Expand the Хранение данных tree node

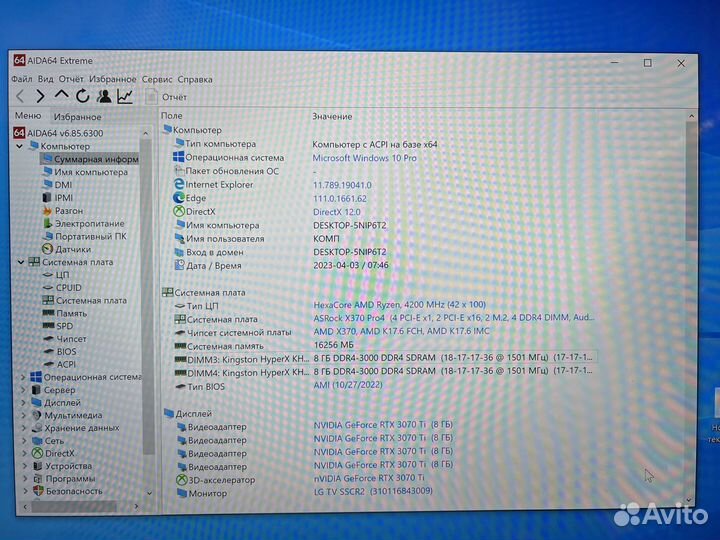pos(24,428)
